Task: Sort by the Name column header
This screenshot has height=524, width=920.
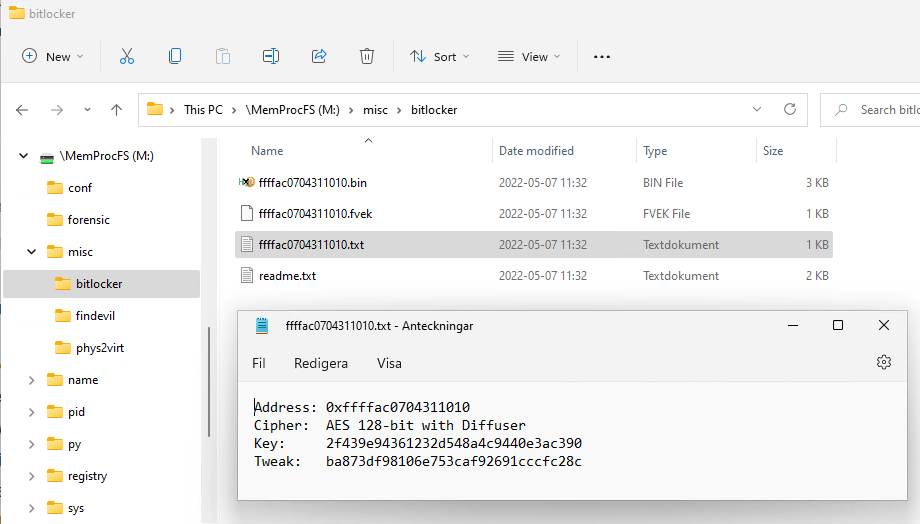Action: tap(267, 151)
